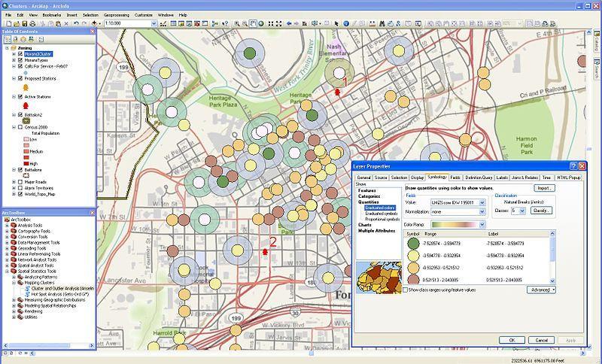The image size is (602, 364).
Task: Open the Value field dropdown
Action: (x=482, y=202)
